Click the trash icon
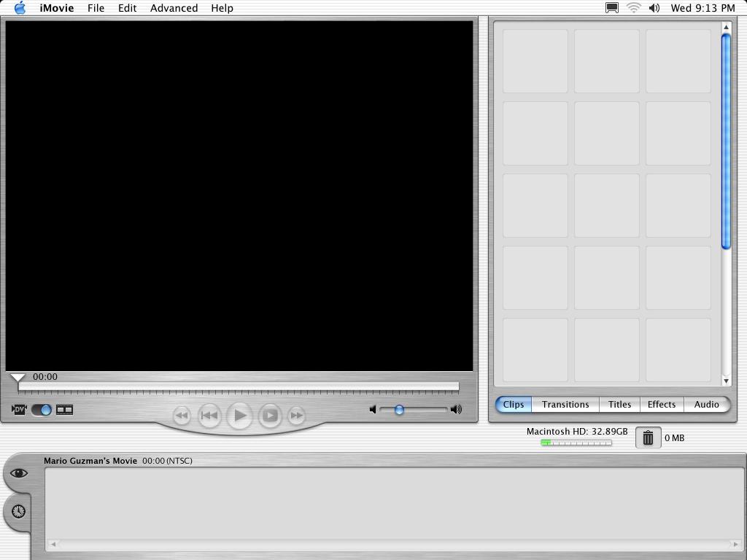The width and height of the screenshot is (747, 560). [x=648, y=437]
